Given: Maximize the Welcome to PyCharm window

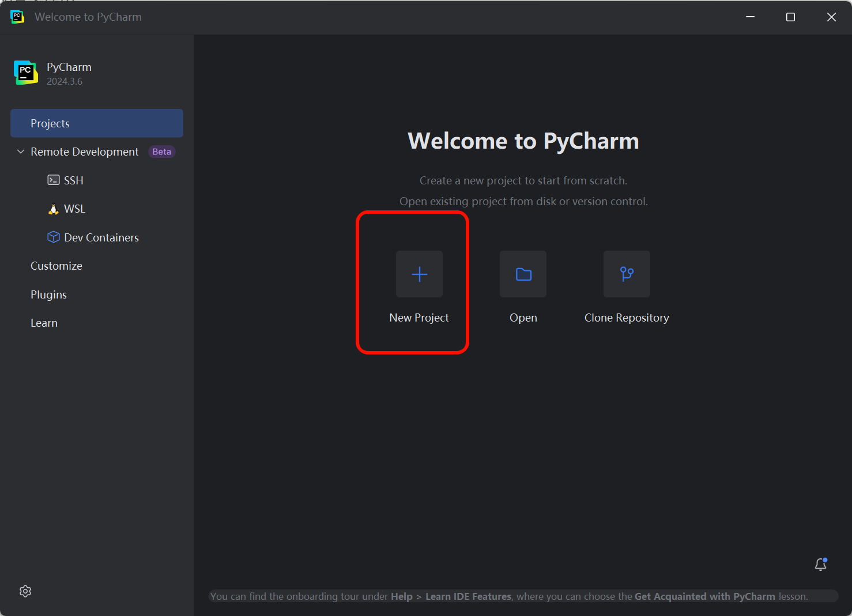Looking at the screenshot, I should pyautogui.click(x=790, y=17).
